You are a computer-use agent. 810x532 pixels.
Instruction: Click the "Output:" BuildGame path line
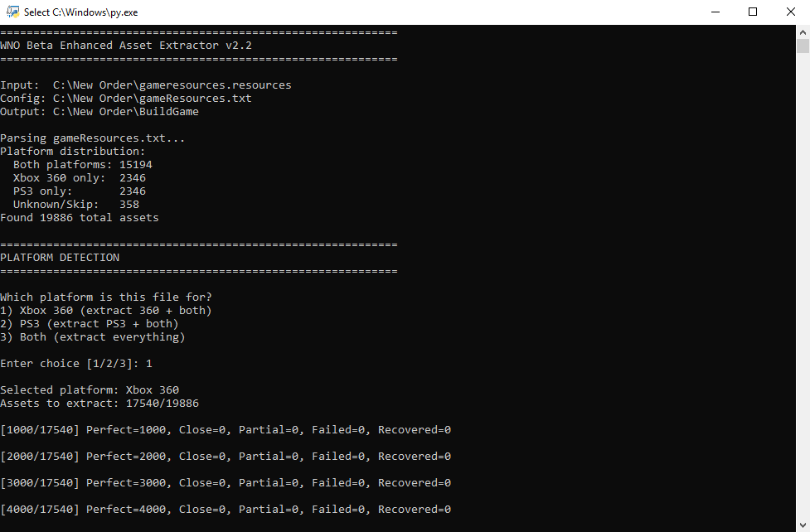coord(99,112)
